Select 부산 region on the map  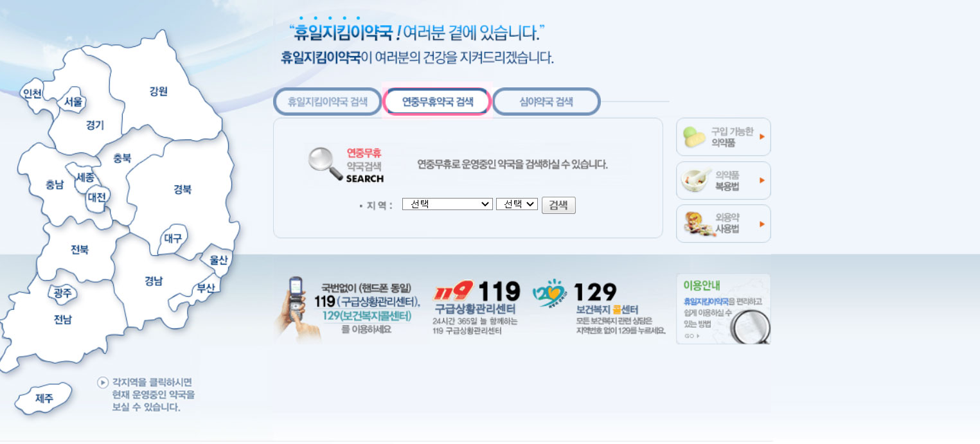tap(206, 287)
